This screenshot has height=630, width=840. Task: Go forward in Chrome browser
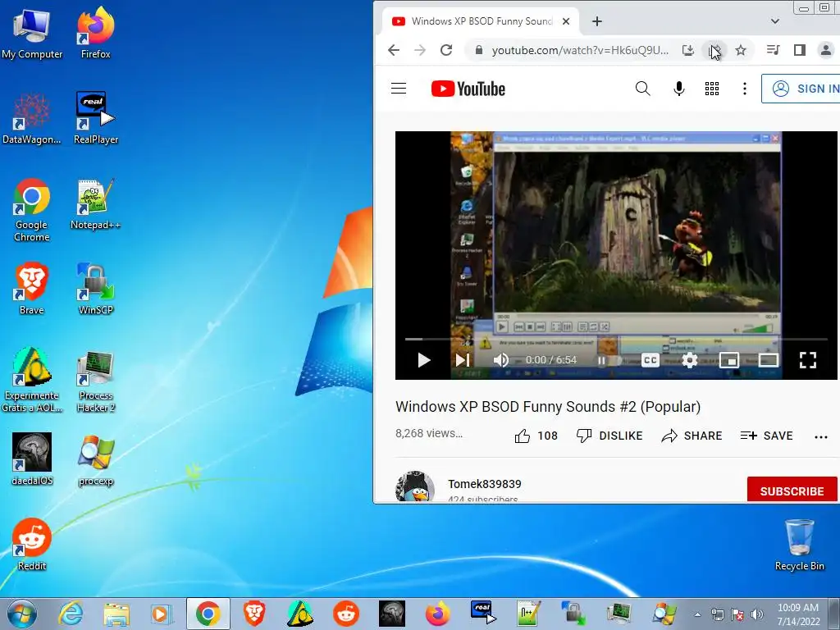tap(420, 50)
